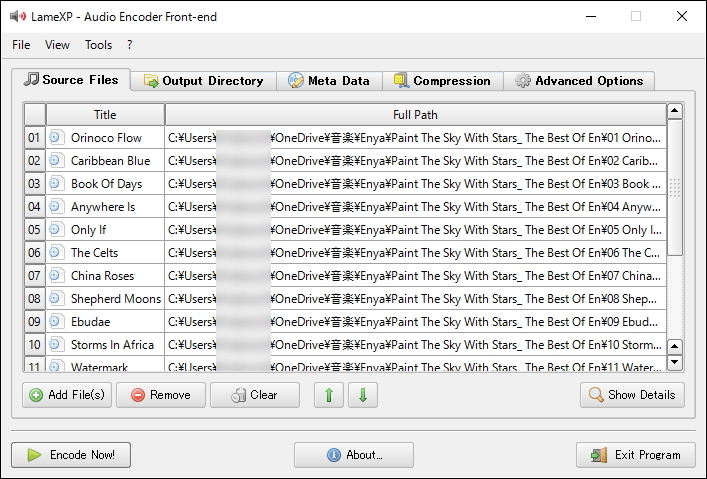This screenshot has width=707, height=479.
Task: Start encoding with Encode Now!
Action: (x=71, y=455)
